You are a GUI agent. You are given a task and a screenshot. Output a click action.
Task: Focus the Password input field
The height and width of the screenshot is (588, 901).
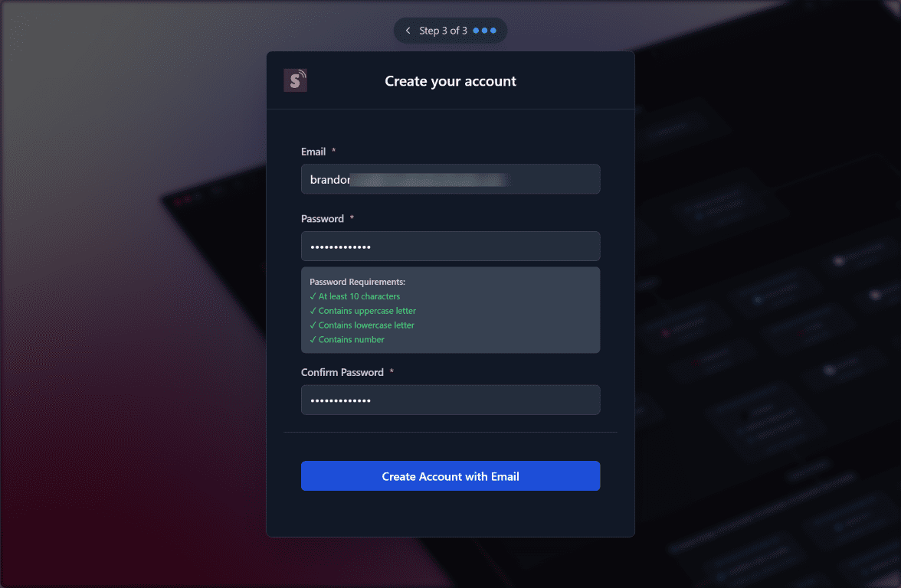pos(450,247)
